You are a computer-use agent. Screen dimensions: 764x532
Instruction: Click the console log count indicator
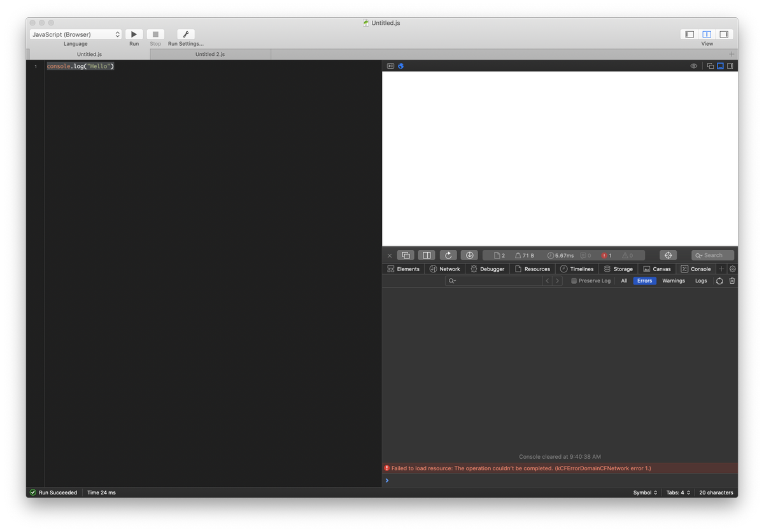[x=586, y=255]
